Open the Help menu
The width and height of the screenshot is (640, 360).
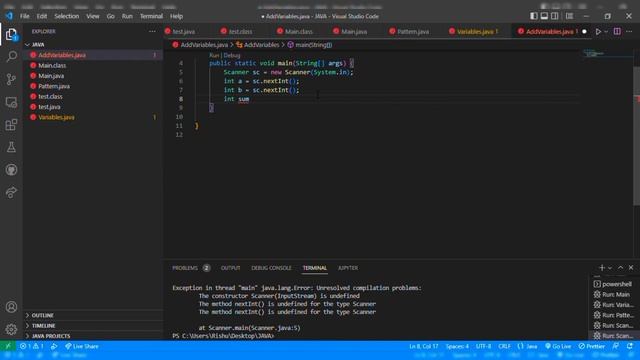coord(176,16)
